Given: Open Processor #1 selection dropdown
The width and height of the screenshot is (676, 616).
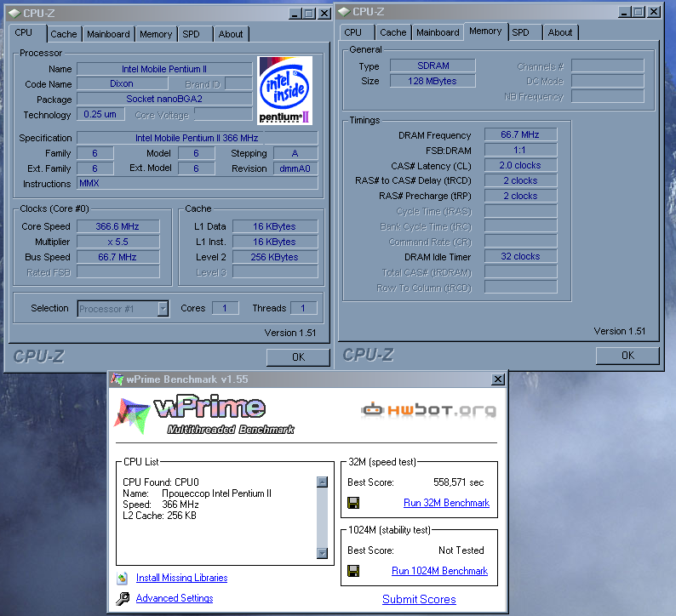Looking at the screenshot, I should click(x=163, y=309).
